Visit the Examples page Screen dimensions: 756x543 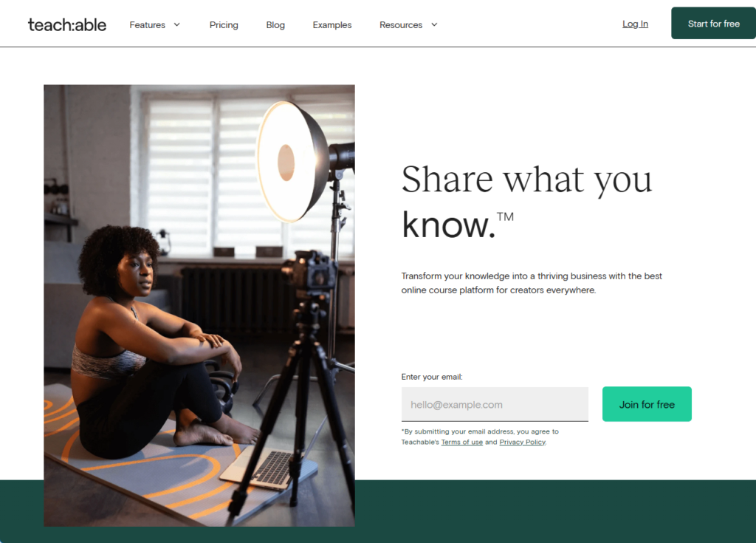(x=332, y=24)
